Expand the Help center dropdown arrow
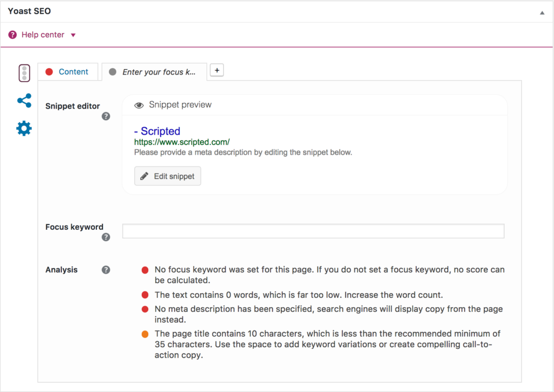This screenshot has width=554, height=392. point(73,35)
